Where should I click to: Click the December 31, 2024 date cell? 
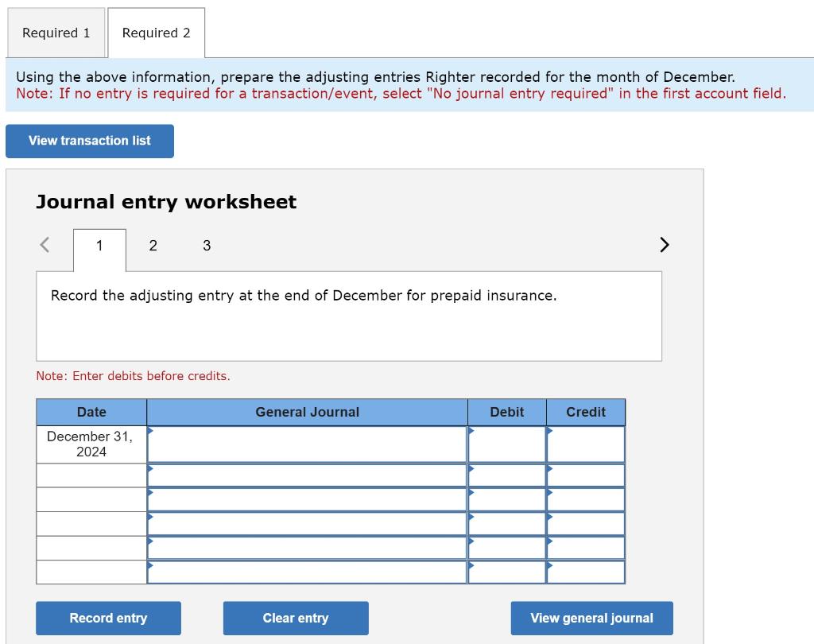(91, 444)
